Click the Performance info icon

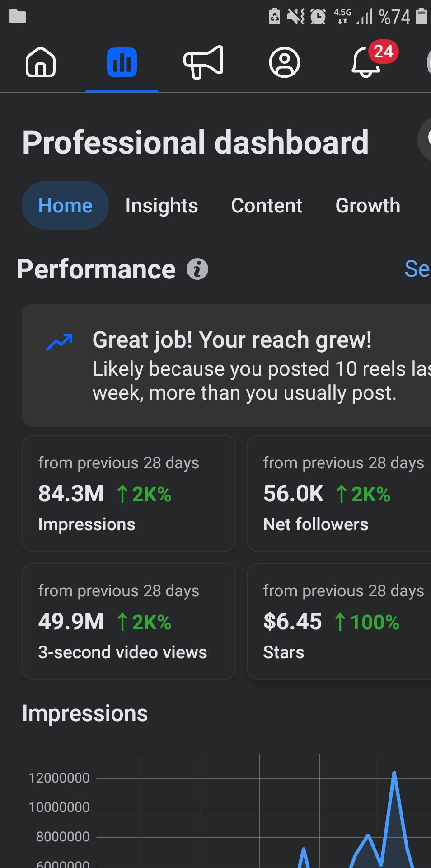coord(197,269)
